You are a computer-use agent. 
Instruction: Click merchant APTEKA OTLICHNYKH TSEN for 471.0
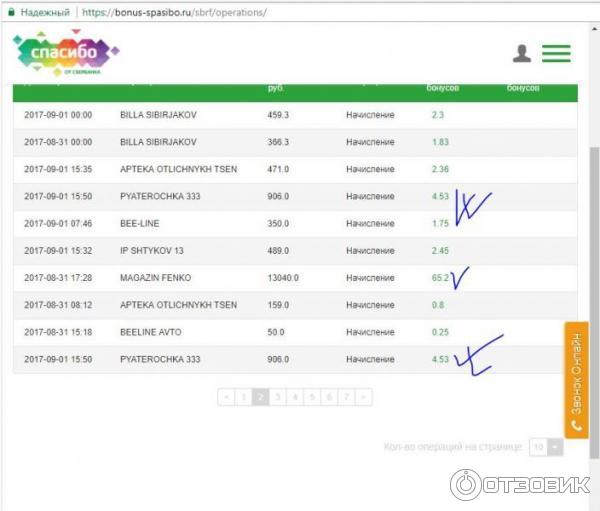[178, 169]
